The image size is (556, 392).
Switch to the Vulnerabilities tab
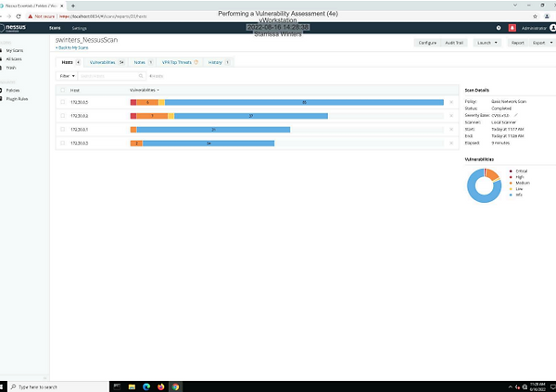[107, 62]
